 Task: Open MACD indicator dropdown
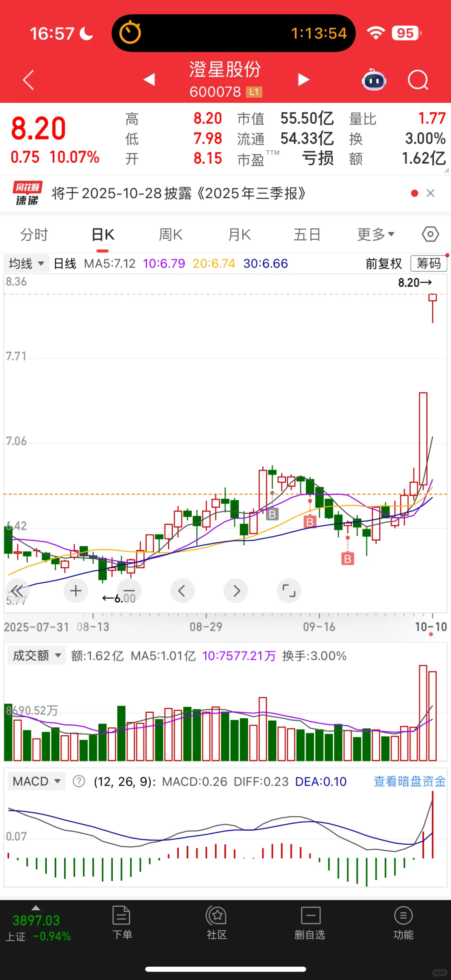point(36,781)
